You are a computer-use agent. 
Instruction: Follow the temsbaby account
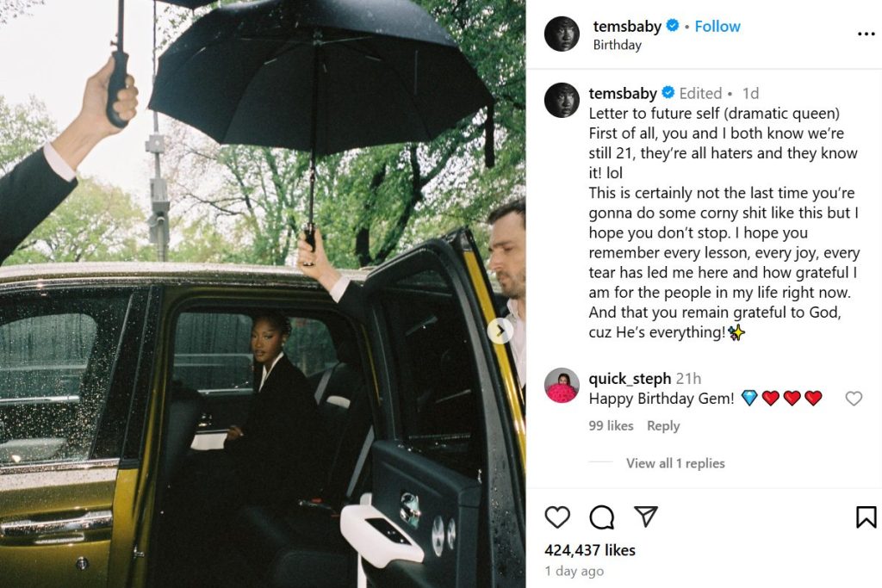coord(717,27)
